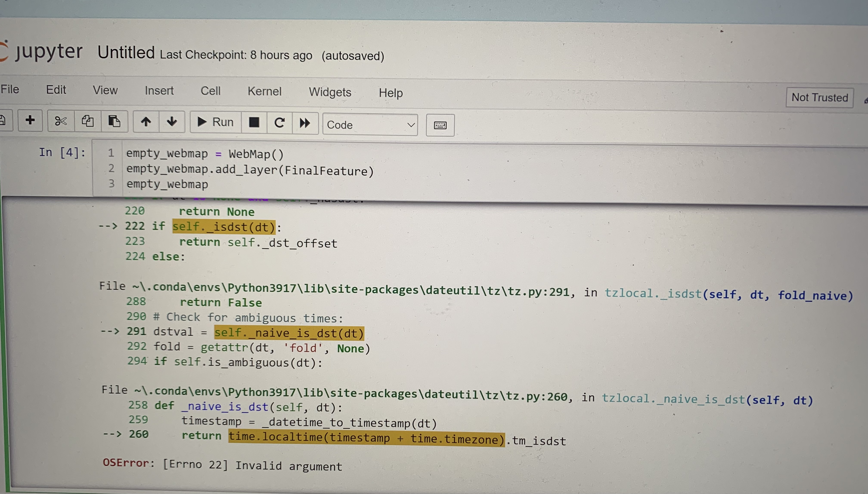The height and width of the screenshot is (494, 868).
Task: Cut selected cells with scissors icon
Action: click(61, 121)
